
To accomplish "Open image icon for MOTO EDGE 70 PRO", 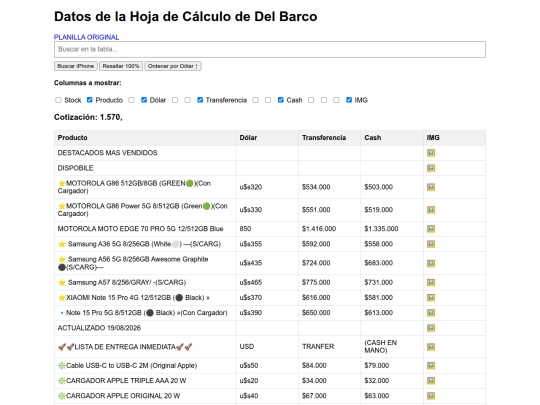I will point(431,229).
